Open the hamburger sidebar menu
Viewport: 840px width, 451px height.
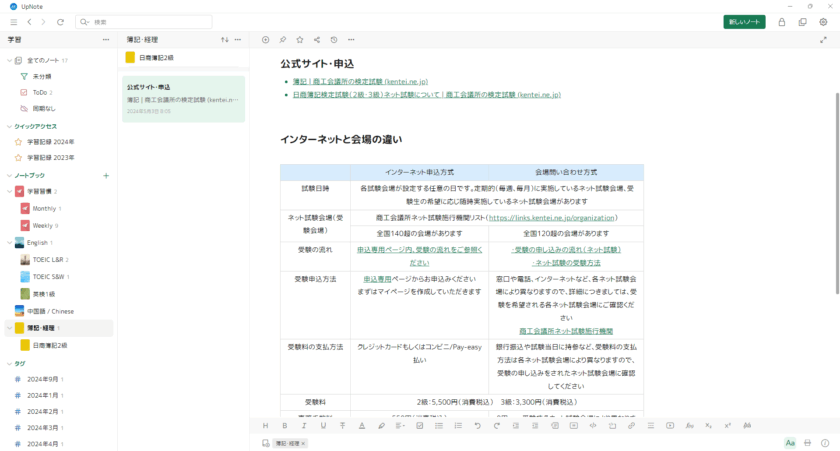[x=13, y=22]
